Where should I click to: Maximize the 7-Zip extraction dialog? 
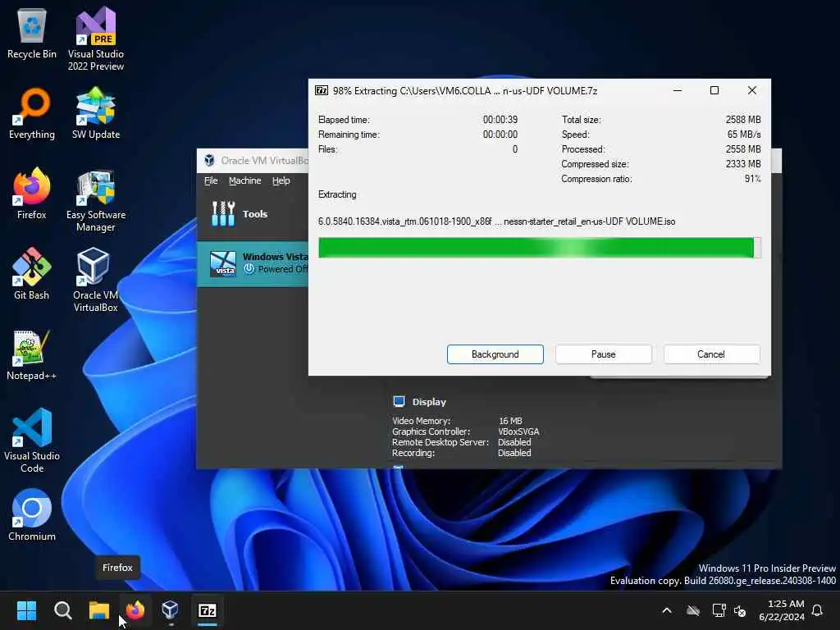714,90
